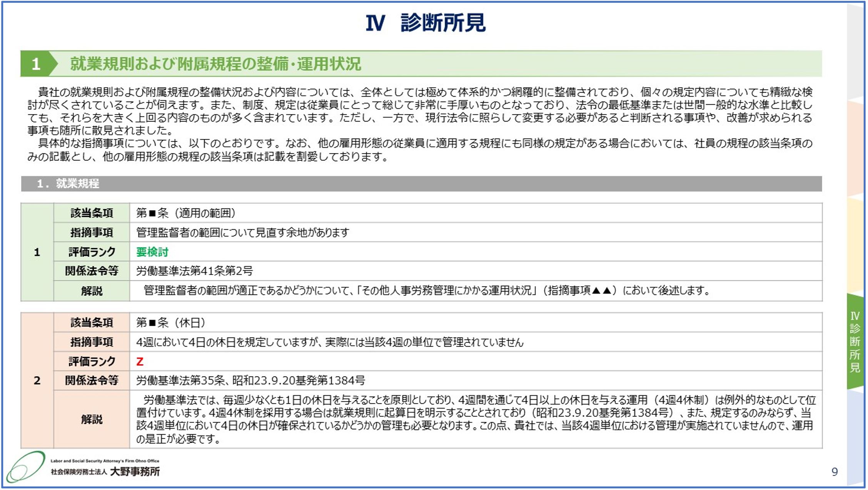Click 指摘事項 label in item 2
The height and width of the screenshot is (490, 868).
92,342
